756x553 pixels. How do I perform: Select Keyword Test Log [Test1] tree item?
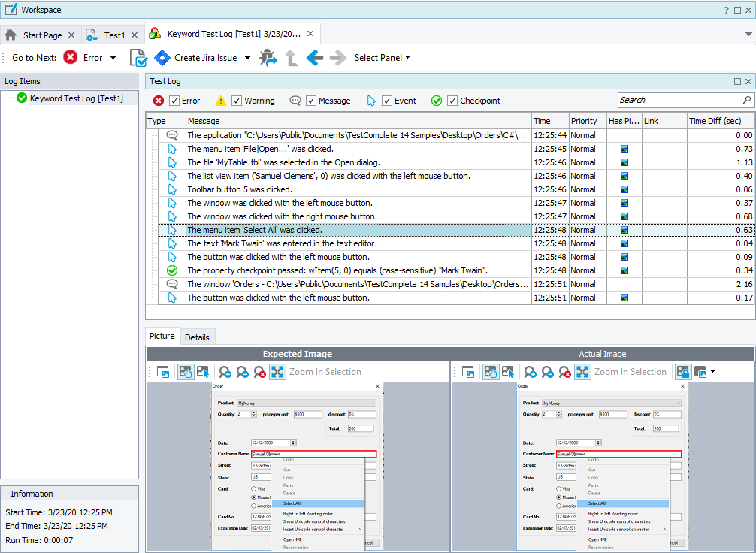click(76, 98)
